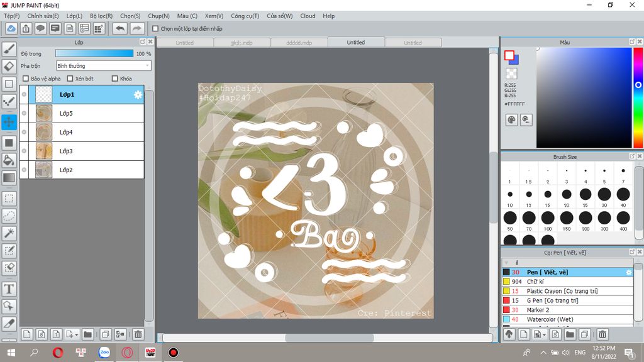Open the add layer dropdown in Lớp panel
This screenshot has width=644, height=362.
(72, 334)
